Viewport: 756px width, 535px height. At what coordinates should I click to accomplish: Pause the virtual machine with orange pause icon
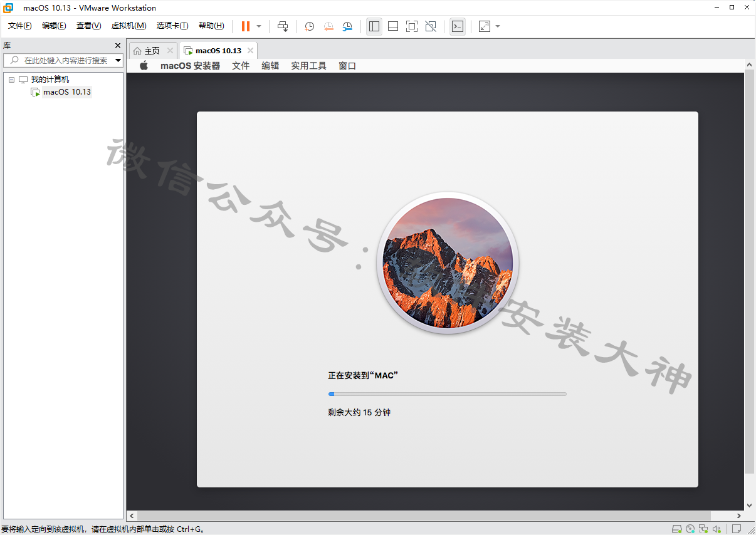246,26
